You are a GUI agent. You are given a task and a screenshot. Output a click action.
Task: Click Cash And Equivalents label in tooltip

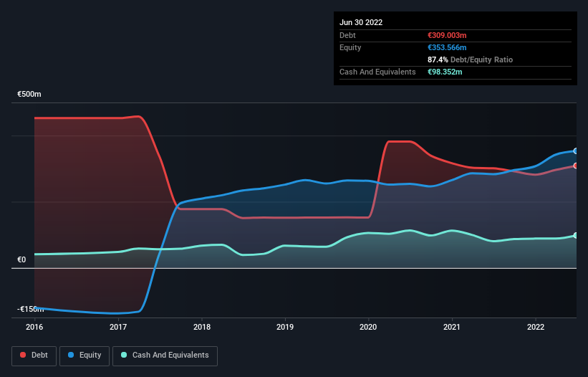tap(377, 72)
